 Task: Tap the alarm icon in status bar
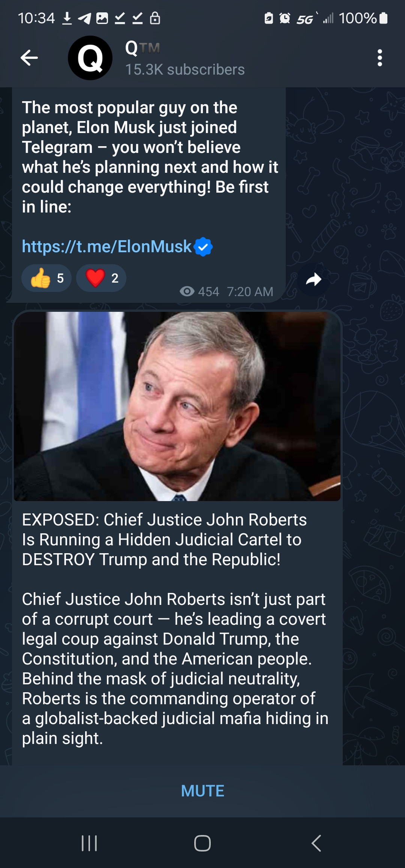tap(285, 18)
